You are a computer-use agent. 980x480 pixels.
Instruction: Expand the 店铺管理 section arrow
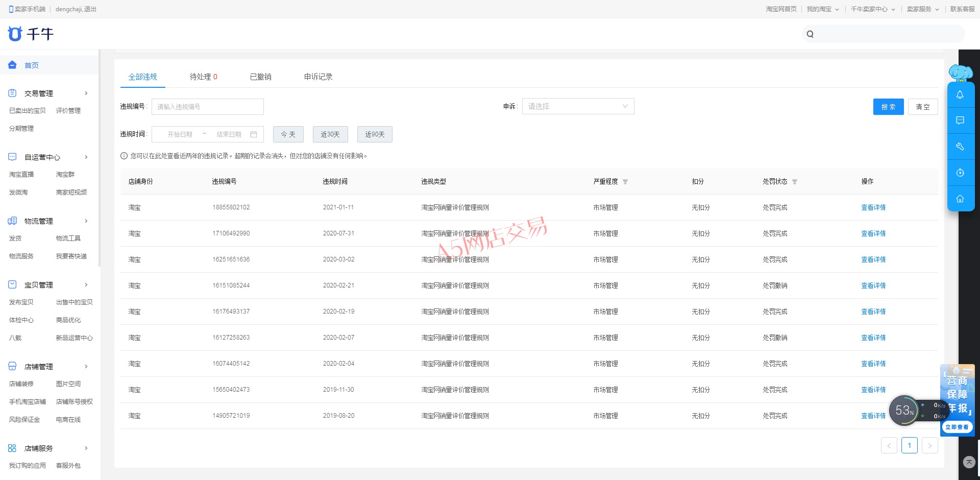(86, 366)
